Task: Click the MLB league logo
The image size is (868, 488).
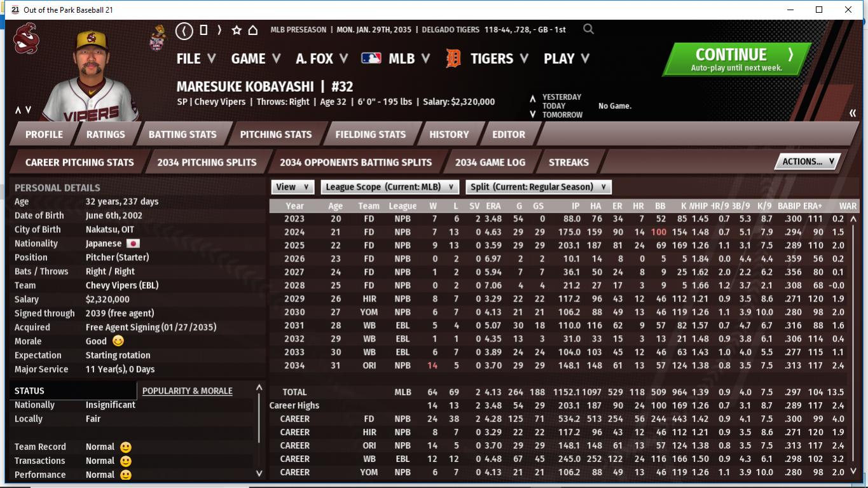Action: pos(371,59)
